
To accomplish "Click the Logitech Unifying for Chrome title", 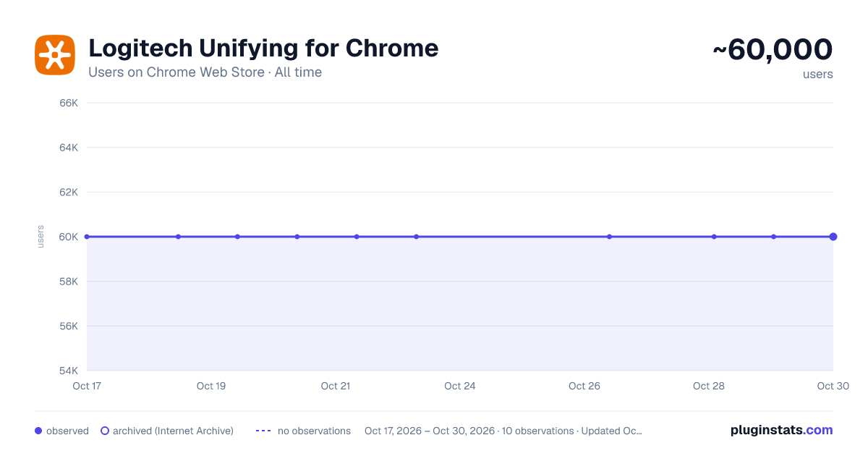I will pos(263,48).
